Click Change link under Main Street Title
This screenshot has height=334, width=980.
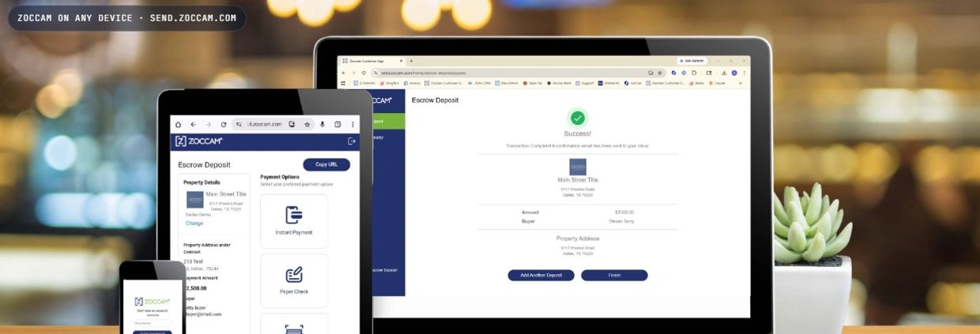pos(194,223)
